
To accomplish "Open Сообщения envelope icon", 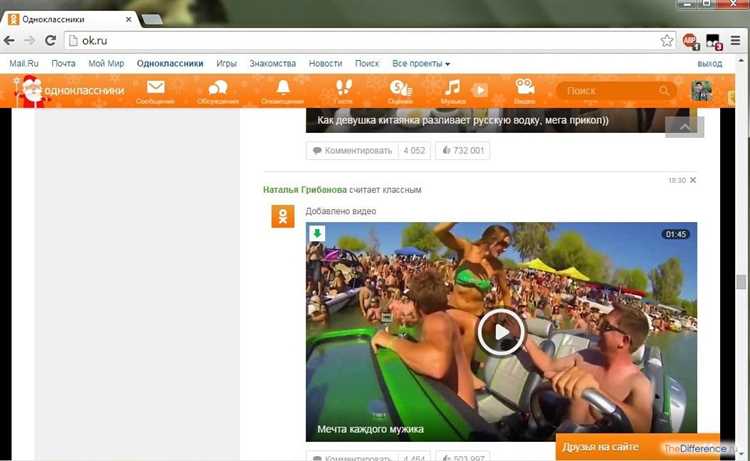I will [x=155, y=89].
